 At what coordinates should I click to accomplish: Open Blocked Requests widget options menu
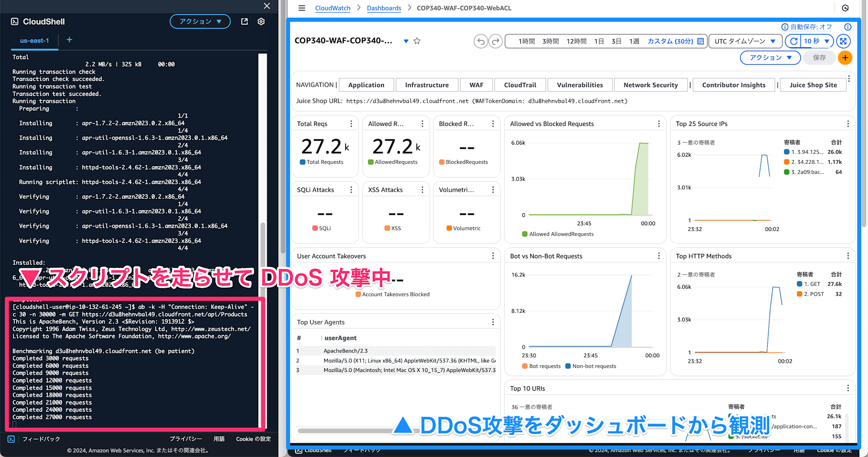tap(493, 124)
